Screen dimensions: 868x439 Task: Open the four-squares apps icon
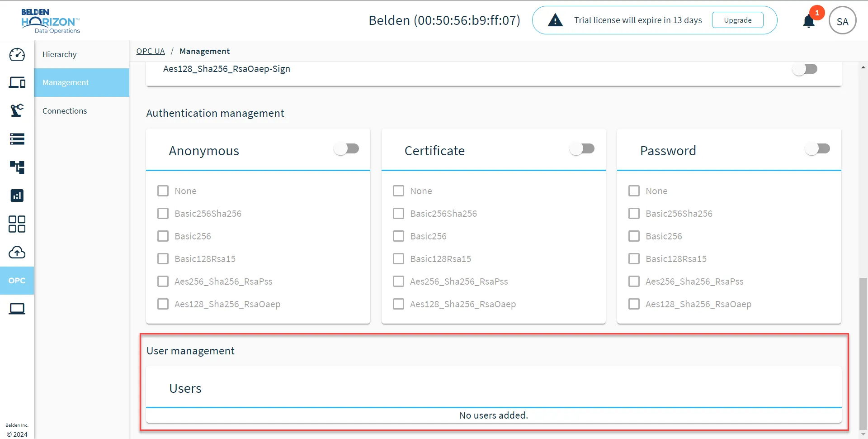17,224
